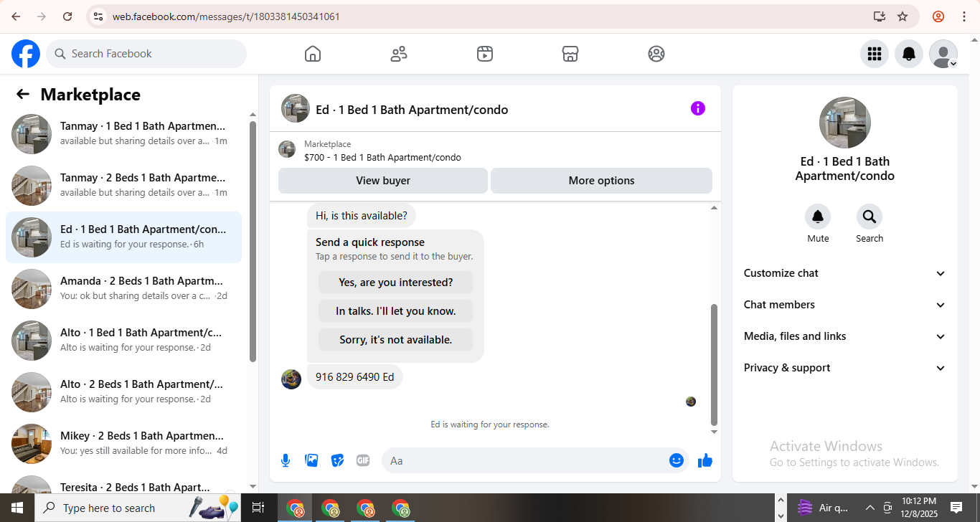
Task: Click the 'Hi, is this available?' message
Action: click(x=362, y=215)
